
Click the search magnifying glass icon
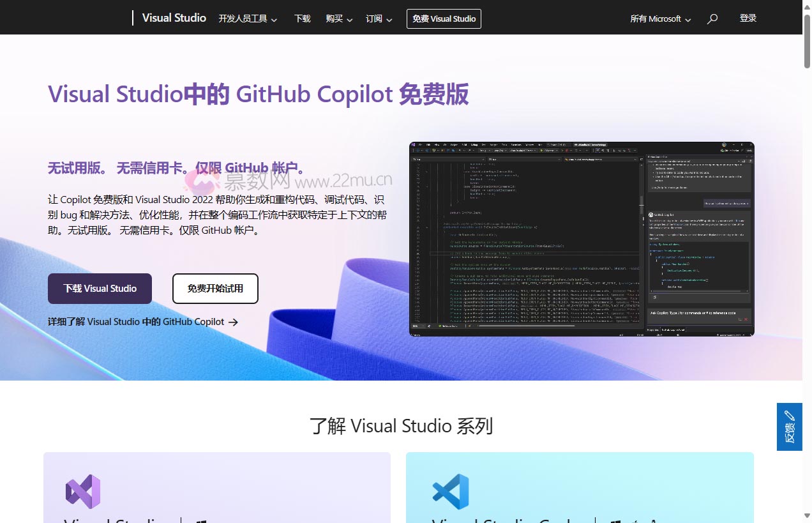[x=712, y=19]
